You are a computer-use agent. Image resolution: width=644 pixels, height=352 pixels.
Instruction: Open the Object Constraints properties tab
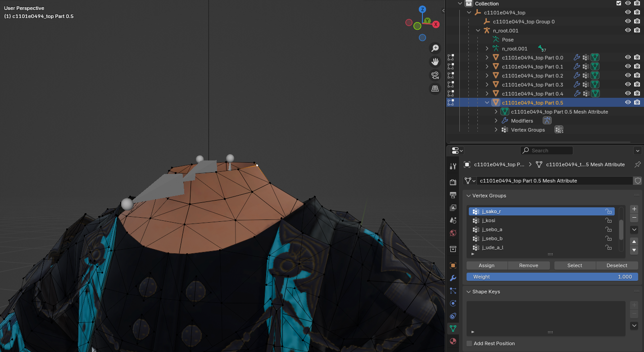[x=453, y=316]
